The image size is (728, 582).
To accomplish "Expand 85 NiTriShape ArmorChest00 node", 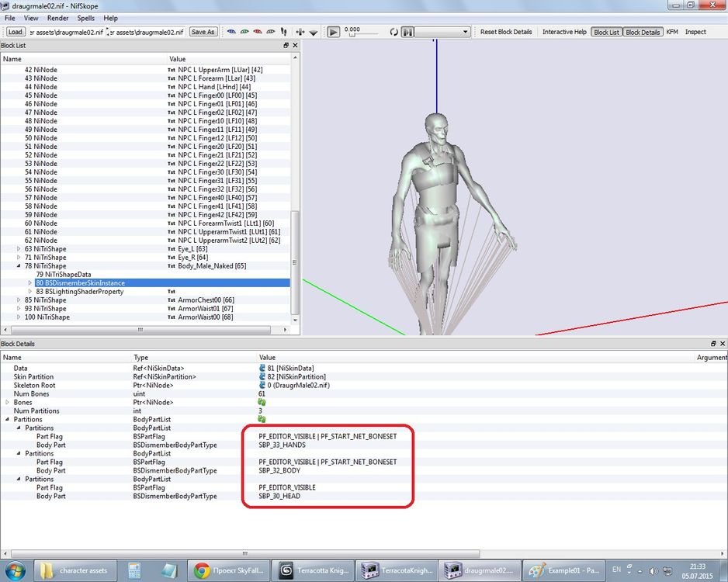I will (x=19, y=300).
